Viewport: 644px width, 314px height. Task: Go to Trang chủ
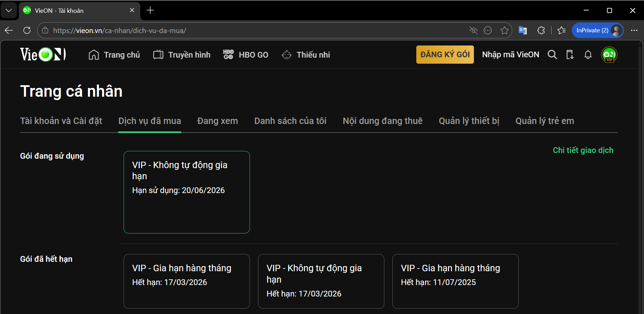point(114,55)
